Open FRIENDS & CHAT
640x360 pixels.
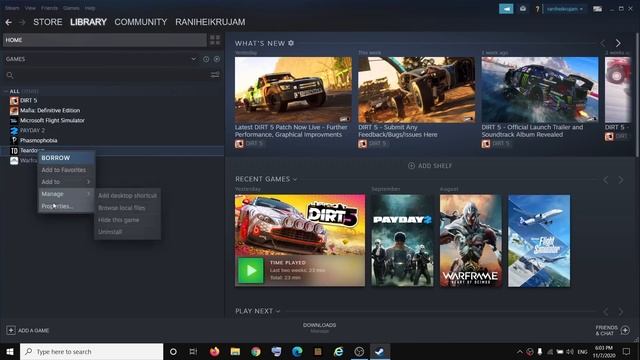pyautogui.click(x=613, y=330)
